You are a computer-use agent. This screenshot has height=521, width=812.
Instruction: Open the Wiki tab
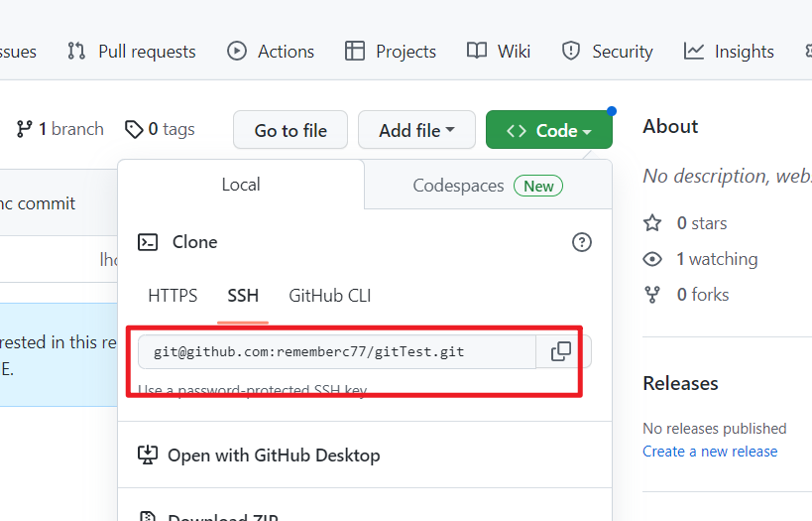[498, 52]
